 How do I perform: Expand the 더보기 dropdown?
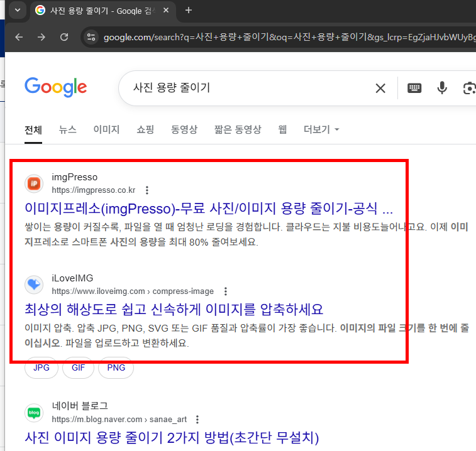pos(321,129)
